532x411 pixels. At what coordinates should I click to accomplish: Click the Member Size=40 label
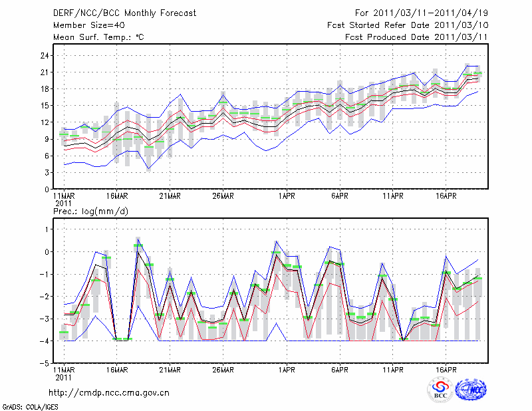84,25
